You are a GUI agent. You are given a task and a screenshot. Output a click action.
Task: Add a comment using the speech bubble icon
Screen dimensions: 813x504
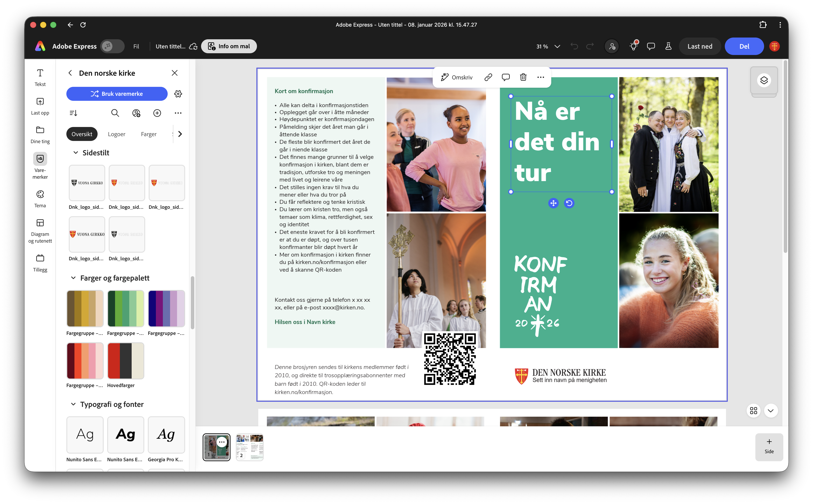point(506,77)
